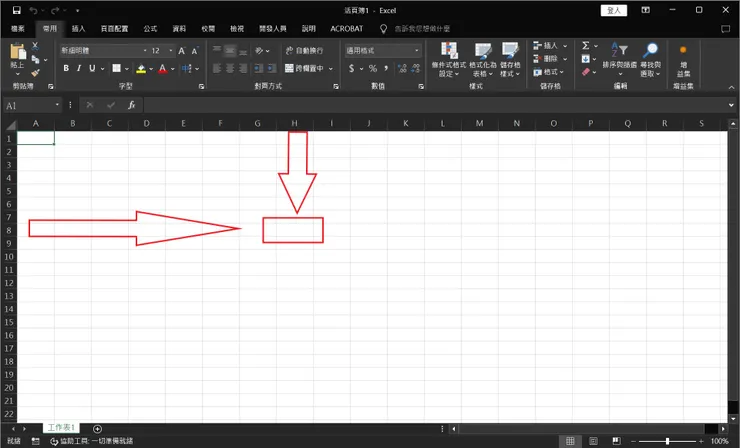740x448 pixels.
Task: Click the comments icon at top right
Action: (x=725, y=29)
